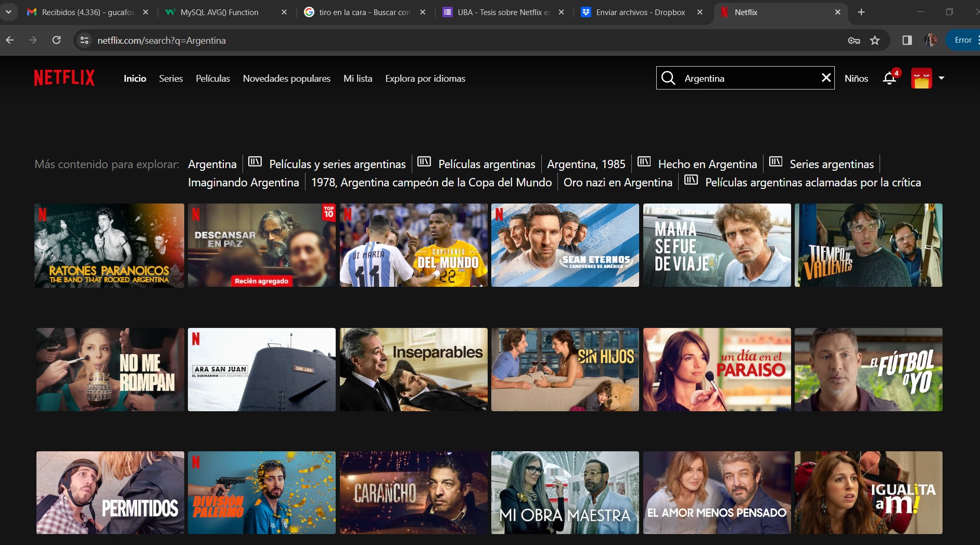Open Mi lista

358,78
